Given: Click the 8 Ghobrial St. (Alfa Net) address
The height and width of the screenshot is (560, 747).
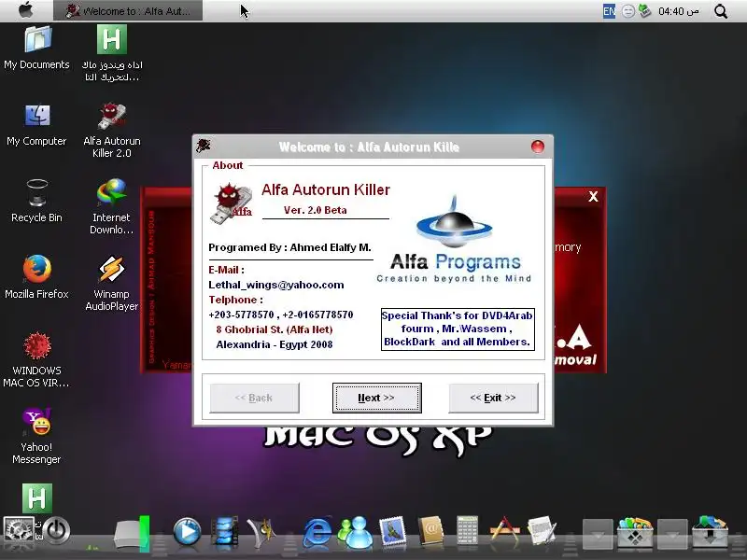Looking at the screenshot, I should coord(275,329).
